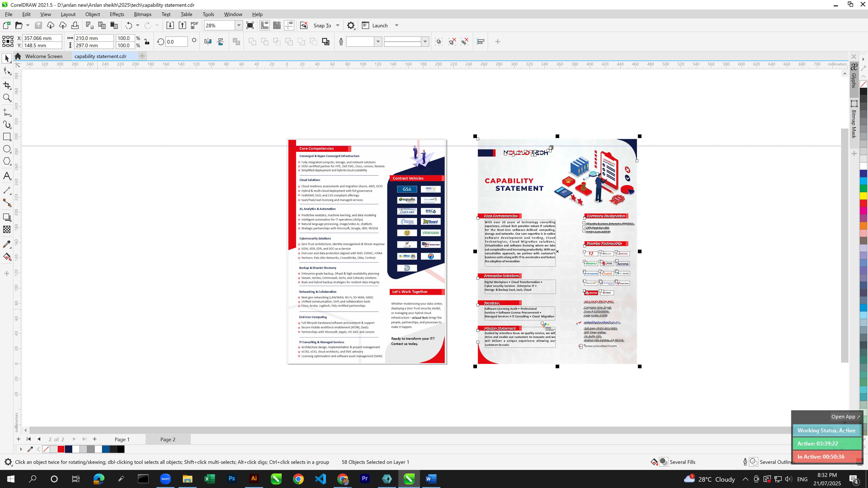
Task: Switch to Page 1 tab
Action: click(122, 439)
